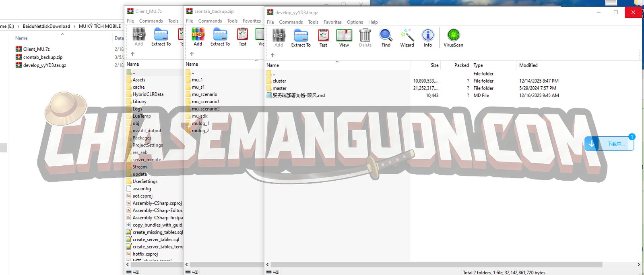Open the Help menu
This screenshot has height=275, width=644.
pyautogui.click(x=373, y=22)
